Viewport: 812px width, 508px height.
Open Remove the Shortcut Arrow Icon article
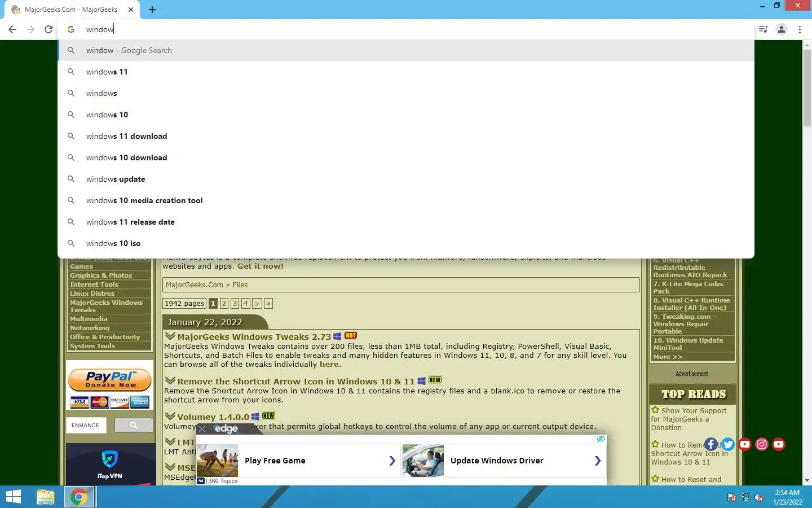pyautogui.click(x=295, y=381)
